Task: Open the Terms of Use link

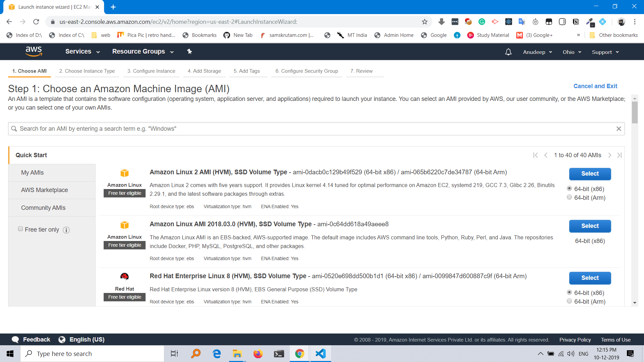Action: click(615, 340)
